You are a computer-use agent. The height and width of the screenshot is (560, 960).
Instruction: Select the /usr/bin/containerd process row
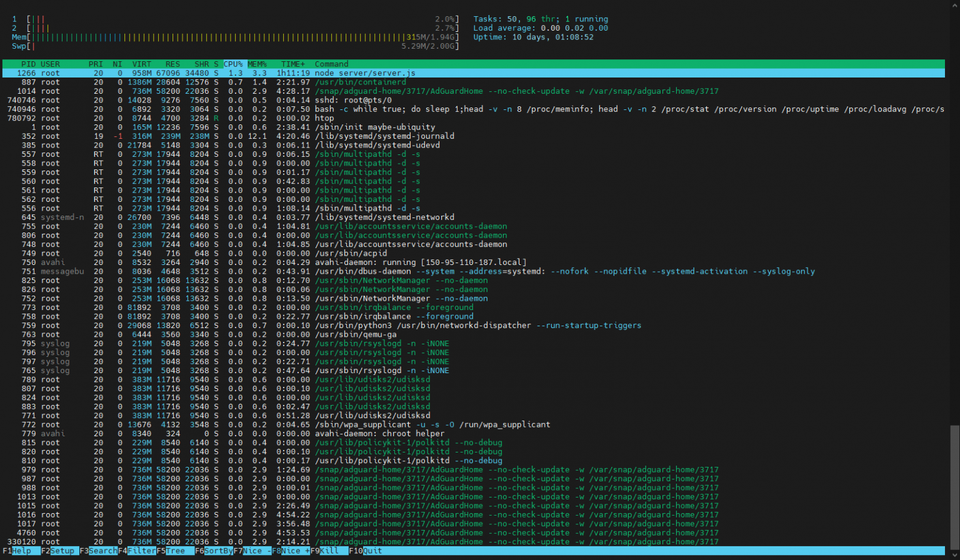473,82
